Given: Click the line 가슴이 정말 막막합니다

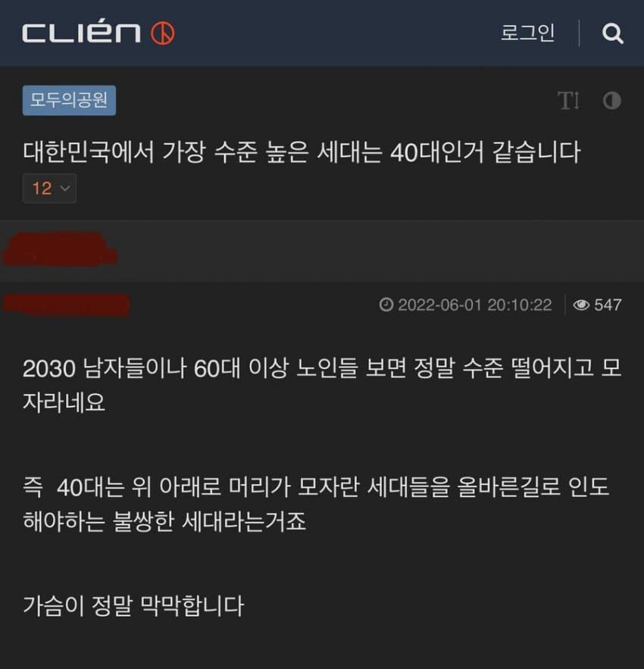Looking at the screenshot, I should click(x=133, y=606).
